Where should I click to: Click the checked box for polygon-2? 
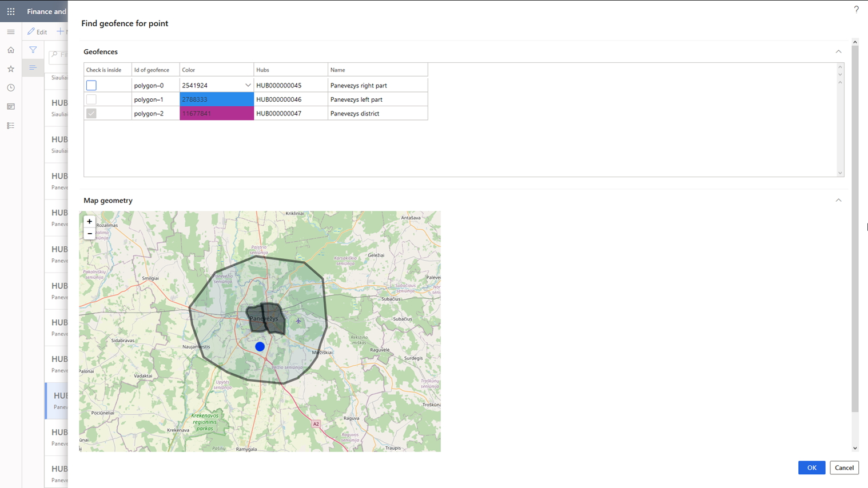91,113
